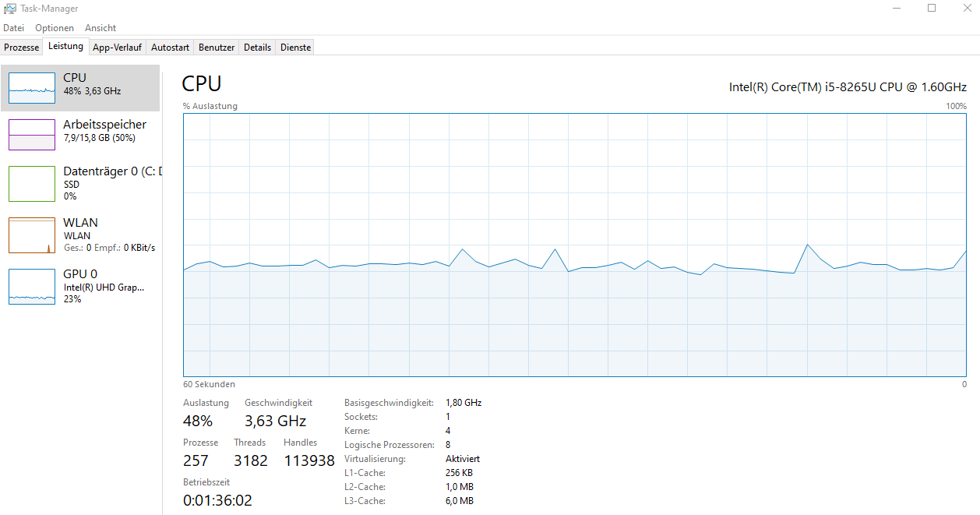Switch to the App-Verlauf tab

point(117,48)
